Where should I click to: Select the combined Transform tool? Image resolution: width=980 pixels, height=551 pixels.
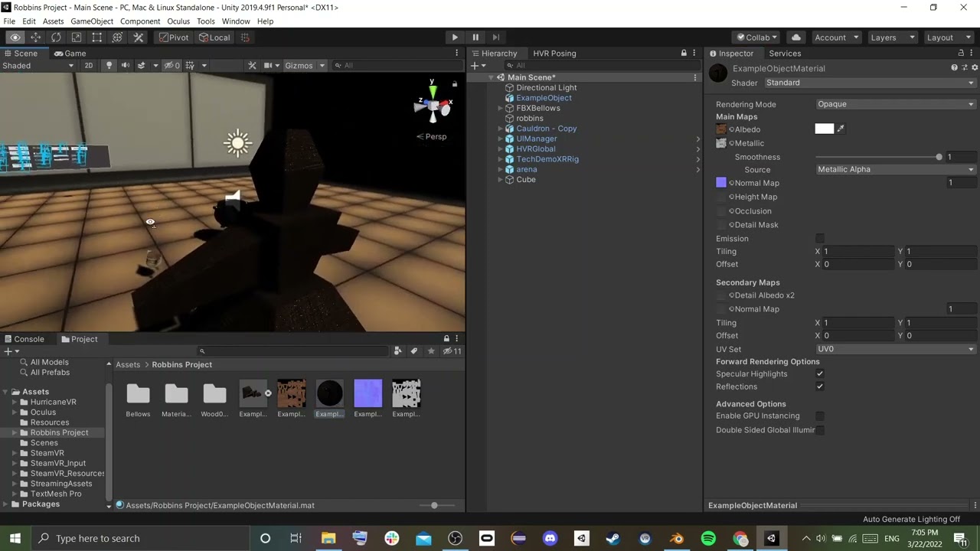coord(117,37)
